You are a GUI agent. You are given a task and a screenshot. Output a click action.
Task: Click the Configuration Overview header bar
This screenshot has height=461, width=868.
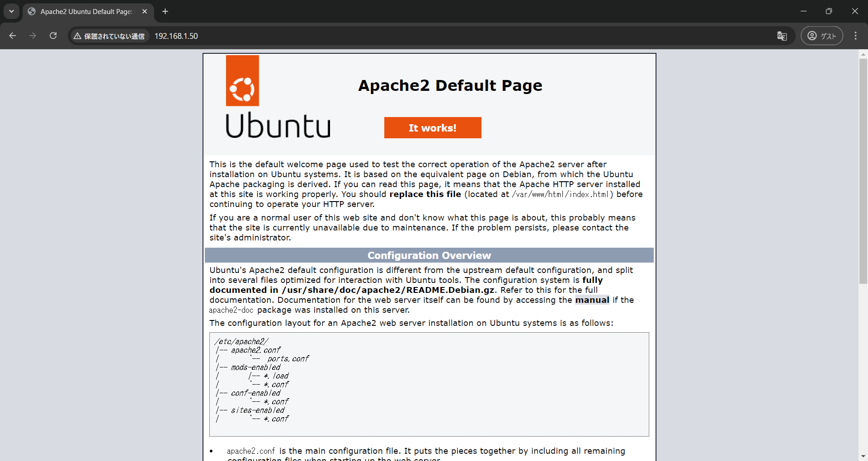(x=429, y=255)
